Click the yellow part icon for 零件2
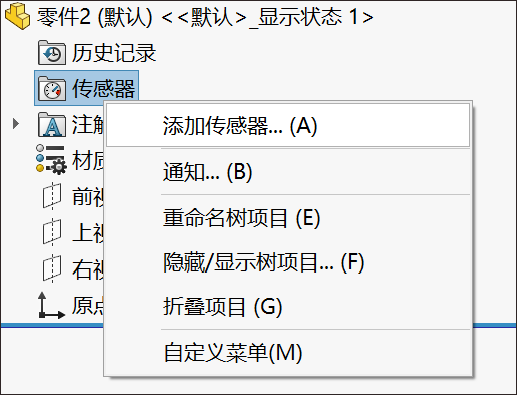 coord(18,17)
